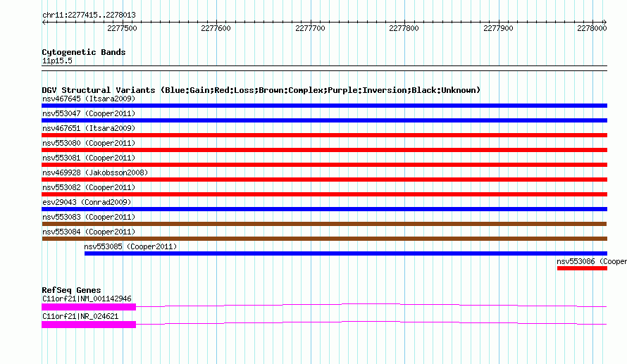Click the chr11:2277415..2278013 coordinate label
The width and height of the screenshot is (627, 364).
click(89, 15)
